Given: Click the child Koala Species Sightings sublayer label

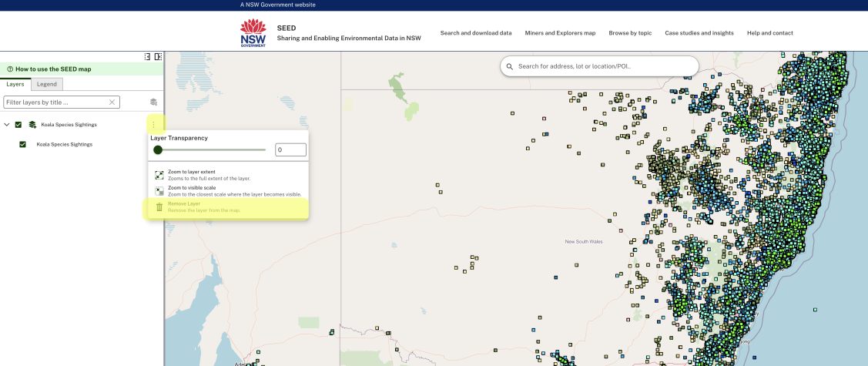Looking at the screenshot, I should pos(64,145).
